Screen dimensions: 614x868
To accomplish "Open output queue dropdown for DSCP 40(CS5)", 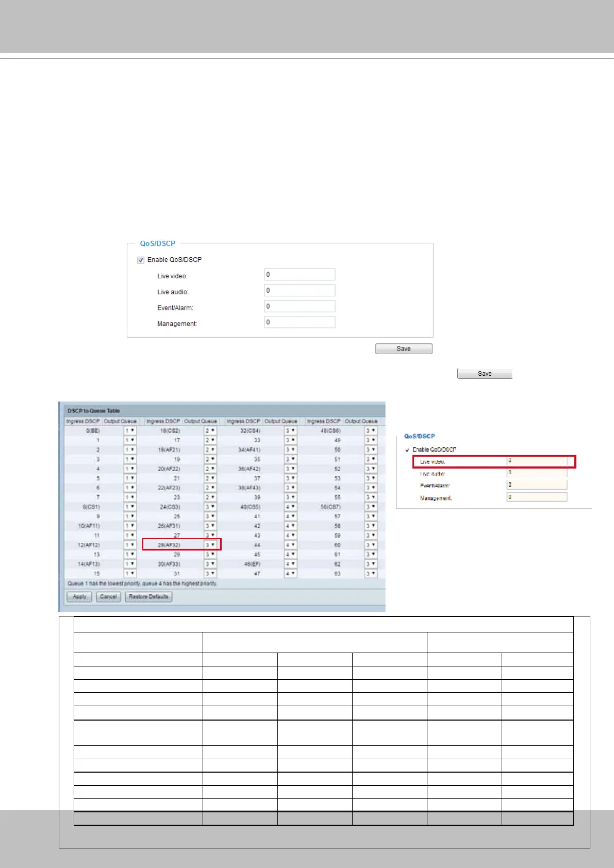I will coord(291,507).
